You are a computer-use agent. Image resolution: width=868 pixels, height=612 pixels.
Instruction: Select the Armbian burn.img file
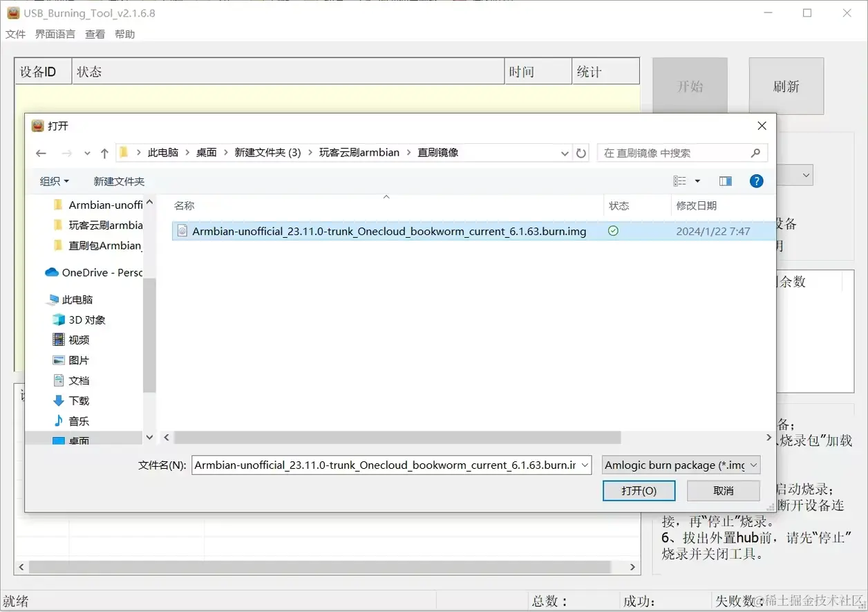(x=389, y=231)
